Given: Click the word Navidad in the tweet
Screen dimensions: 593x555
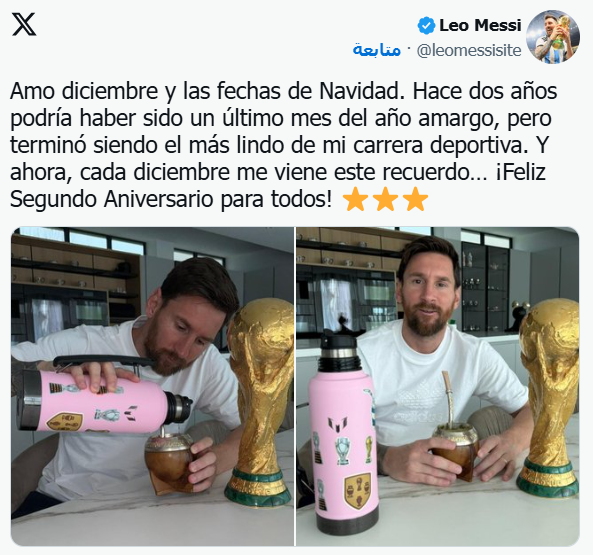Looking at the screenshot, I should tap(362, 91).
